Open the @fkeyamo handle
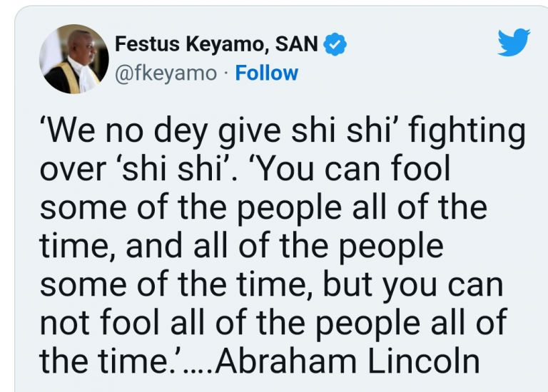 (x=166, y=73)
